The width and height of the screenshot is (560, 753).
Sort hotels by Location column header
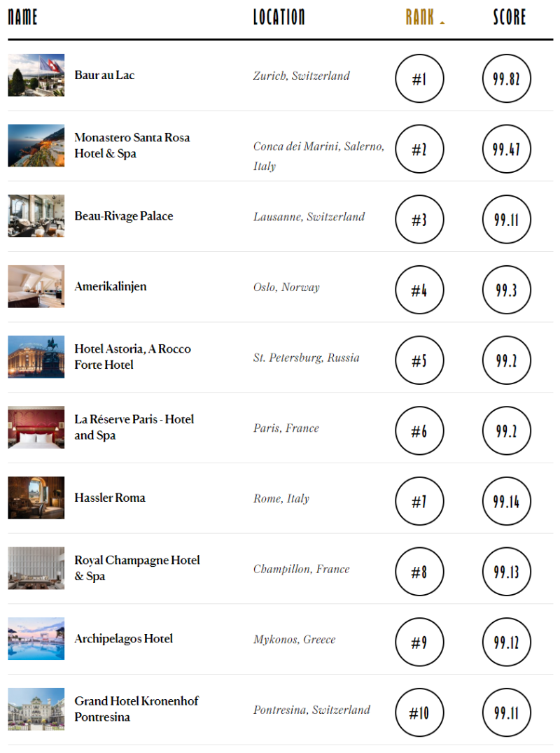(279, 17)
